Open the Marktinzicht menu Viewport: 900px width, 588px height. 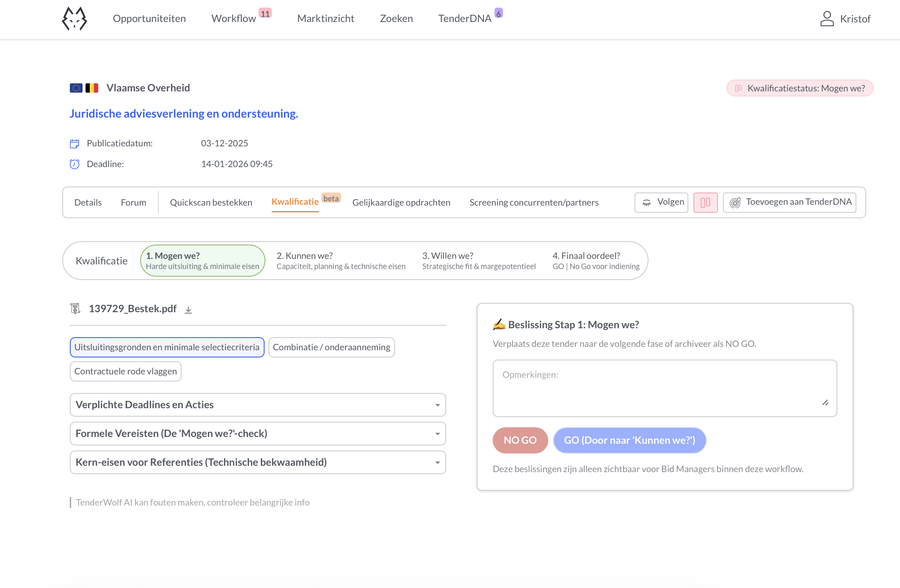pos(326,19)
